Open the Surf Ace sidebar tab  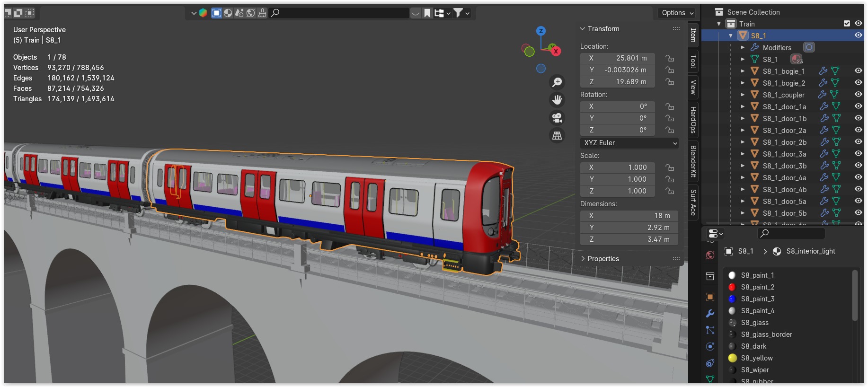tap(693, 202)
